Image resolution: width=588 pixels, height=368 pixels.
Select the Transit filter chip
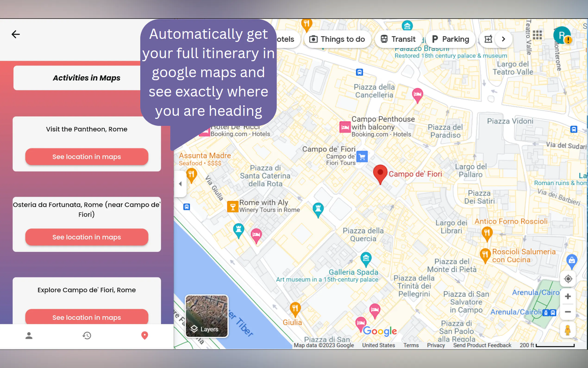pos(398,39)
